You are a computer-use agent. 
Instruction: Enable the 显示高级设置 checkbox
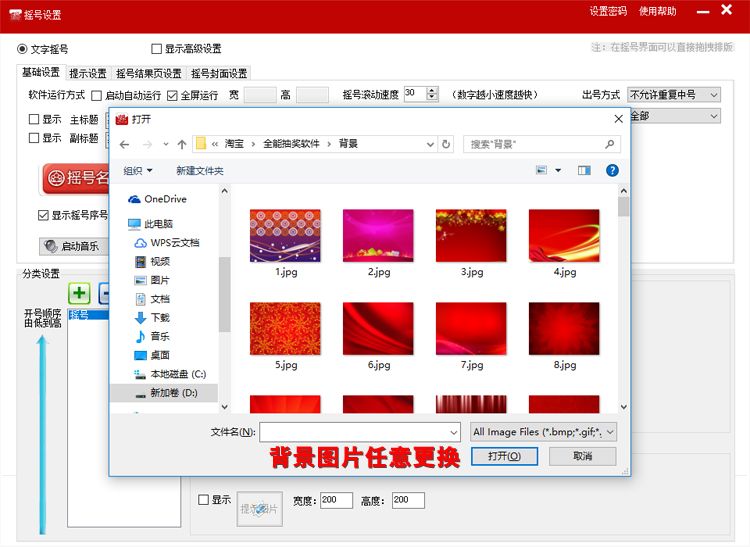[x=157, y=49]
